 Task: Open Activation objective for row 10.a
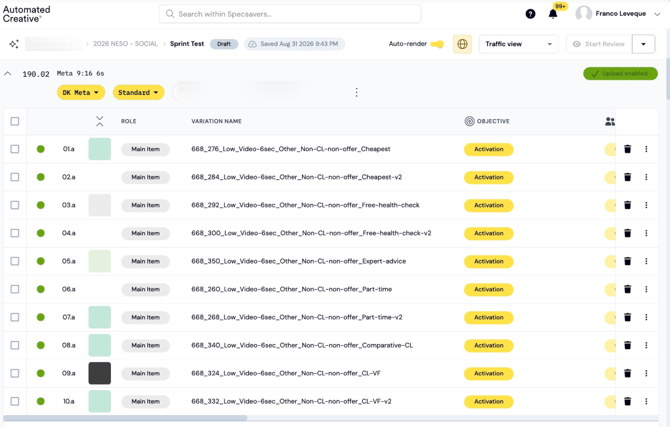(488, 401)
